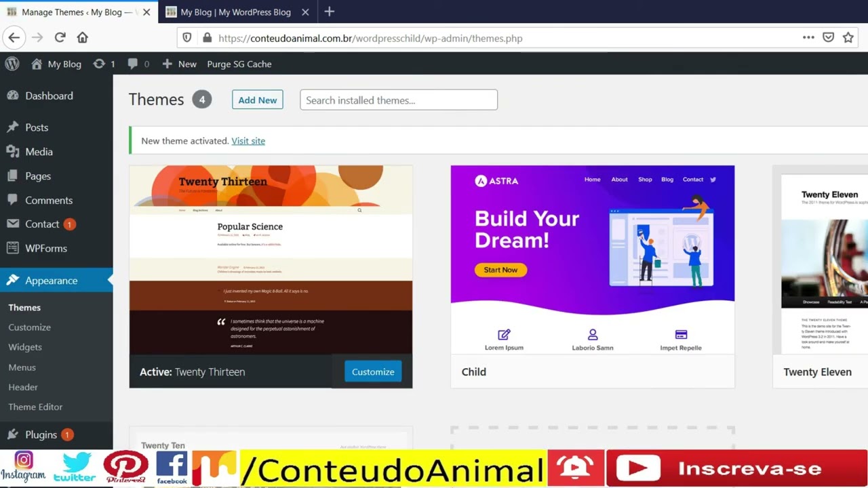Click the Contact notification badge
Screen dimensions: 868x488
(x=69, y=224)
